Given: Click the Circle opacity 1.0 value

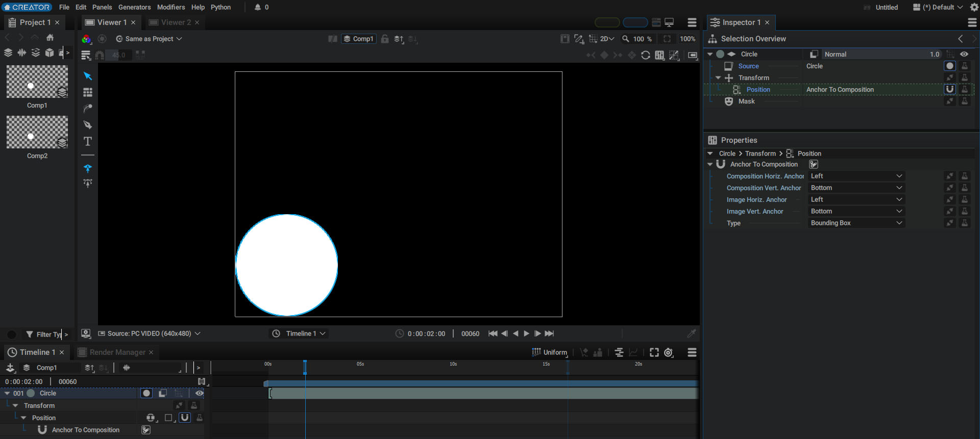Looking at the screenshot, I should [x=935, y=54].
